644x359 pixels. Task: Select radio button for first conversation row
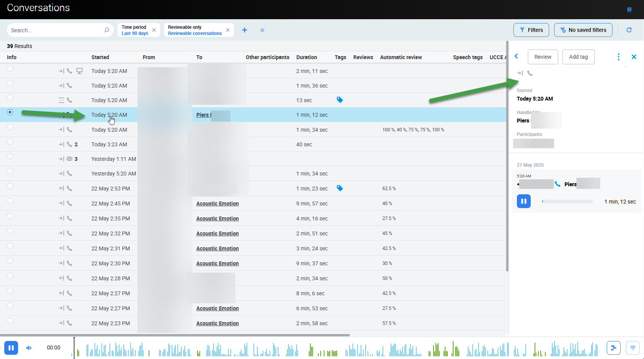coord(10,68)
